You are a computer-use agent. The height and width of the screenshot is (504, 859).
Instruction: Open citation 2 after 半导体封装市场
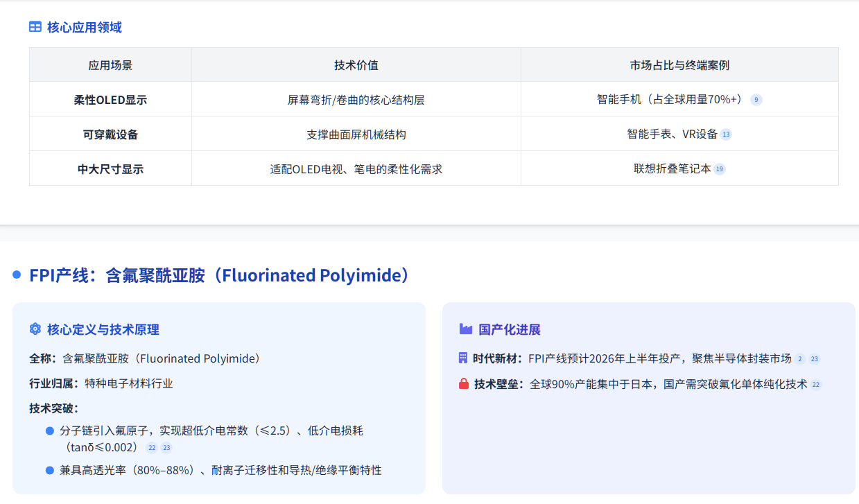click(800, 359)
